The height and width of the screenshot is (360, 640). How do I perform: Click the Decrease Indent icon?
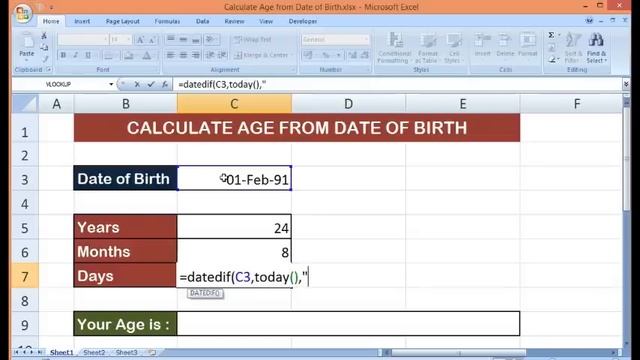pos(210,55)
